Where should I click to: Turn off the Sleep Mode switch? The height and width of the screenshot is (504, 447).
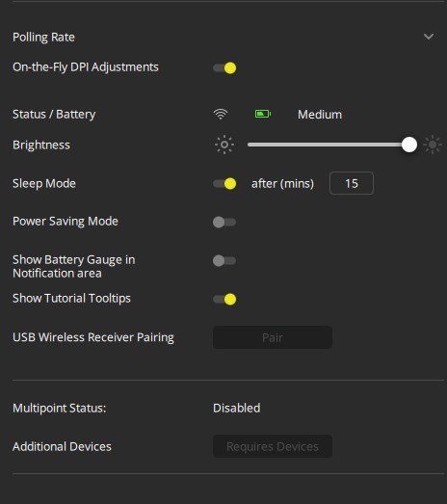point(224,183)
